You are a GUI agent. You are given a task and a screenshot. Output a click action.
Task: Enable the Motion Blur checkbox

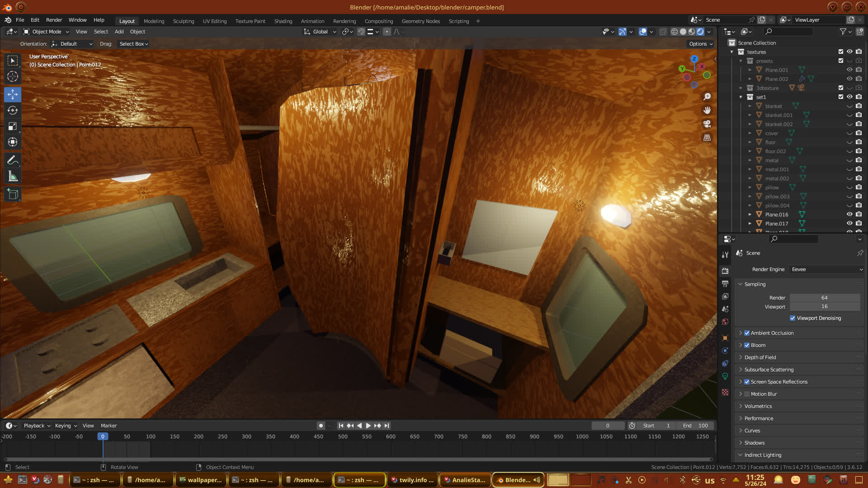click(747, 394)
